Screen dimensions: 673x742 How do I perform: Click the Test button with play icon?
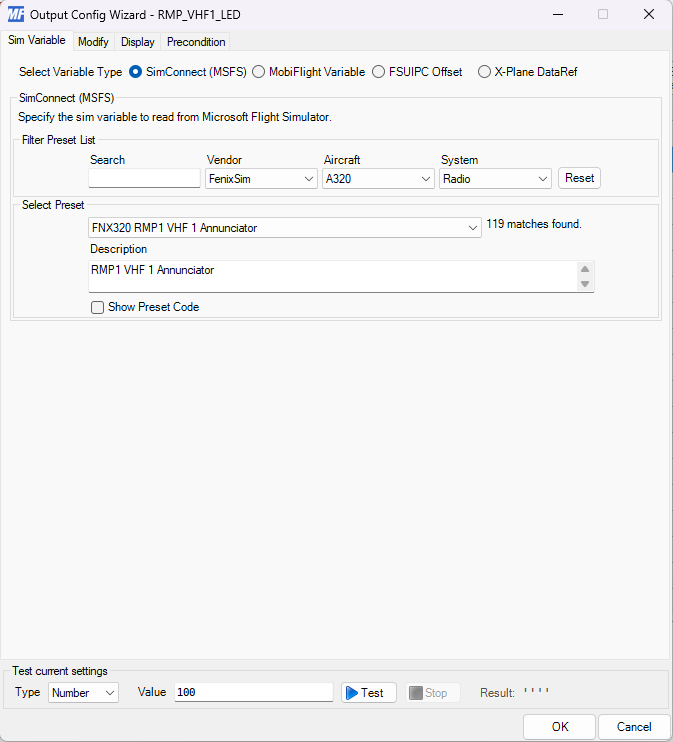tap(368, 693)
